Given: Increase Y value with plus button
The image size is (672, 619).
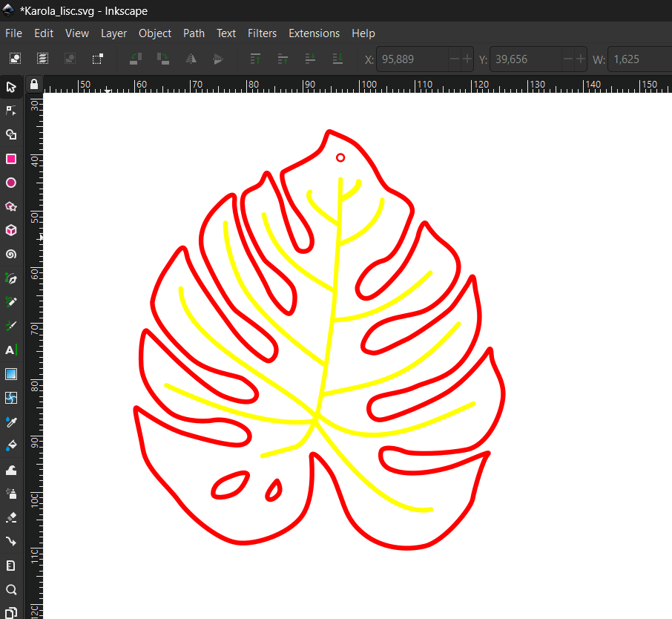Looking at the screenshot, I should pyautogui.click(x=581, y=59).
